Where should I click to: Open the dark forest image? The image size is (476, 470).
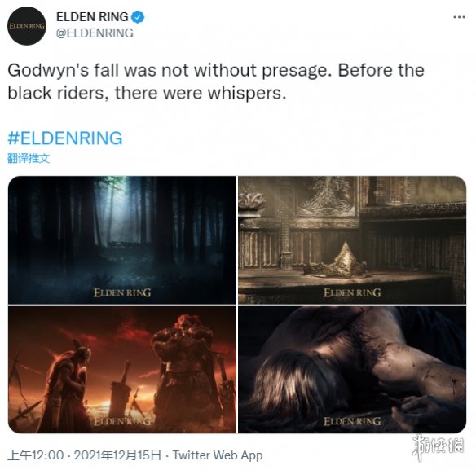pos(122,240)
